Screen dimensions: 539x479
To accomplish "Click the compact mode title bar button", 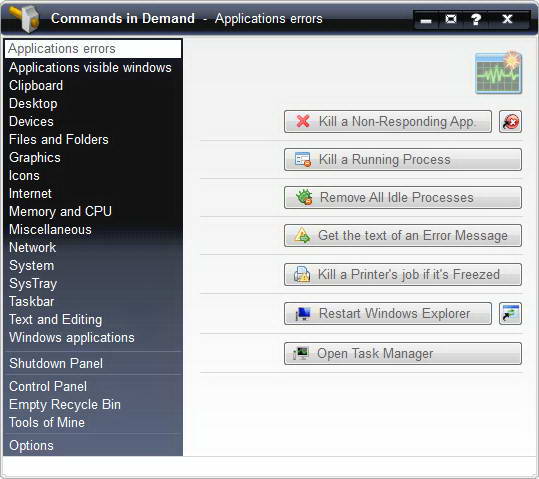I will click(451, 19).
